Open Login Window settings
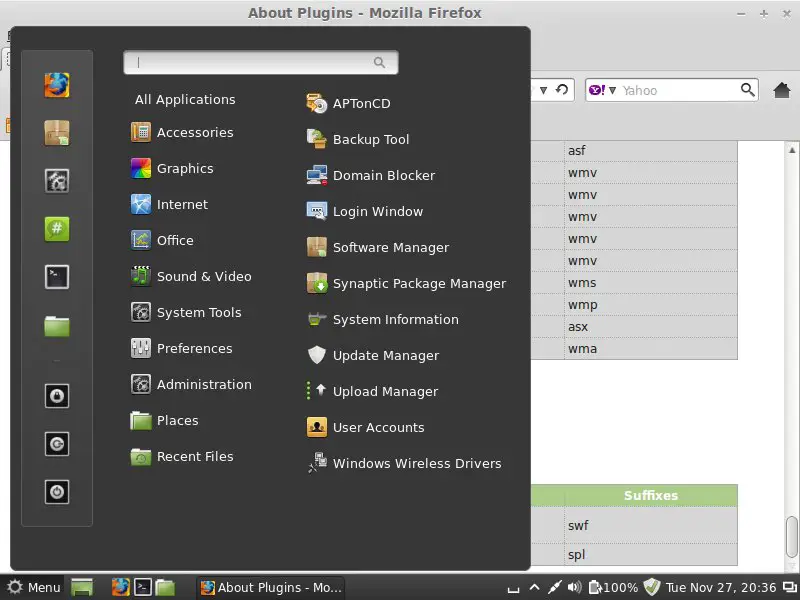 click(365, 211)
